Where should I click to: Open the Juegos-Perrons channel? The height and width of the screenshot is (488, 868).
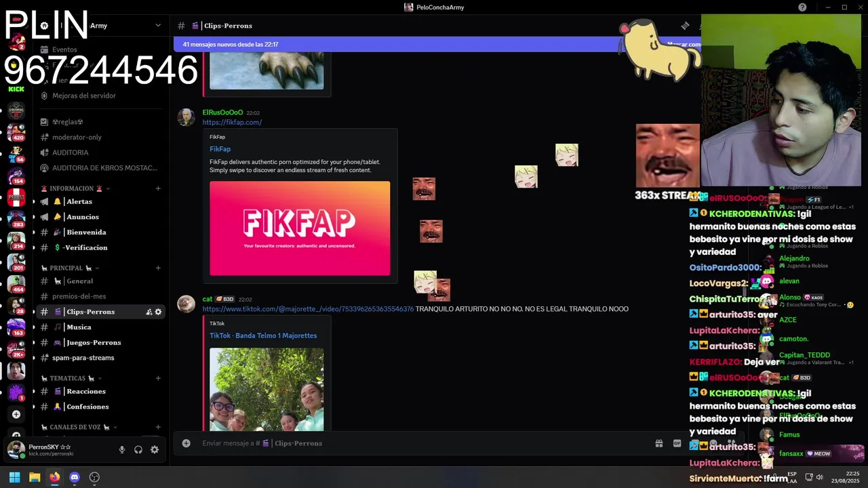point(94,342)
